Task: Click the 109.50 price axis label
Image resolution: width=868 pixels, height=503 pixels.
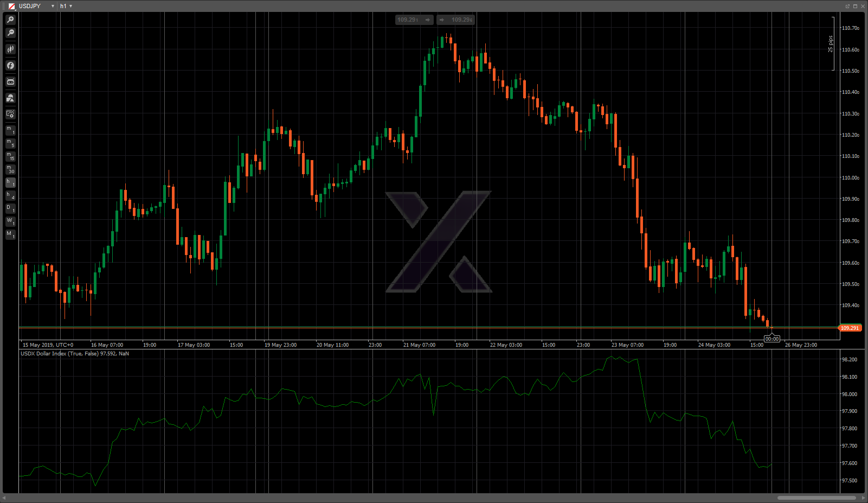Action: (x=850, y=284)
